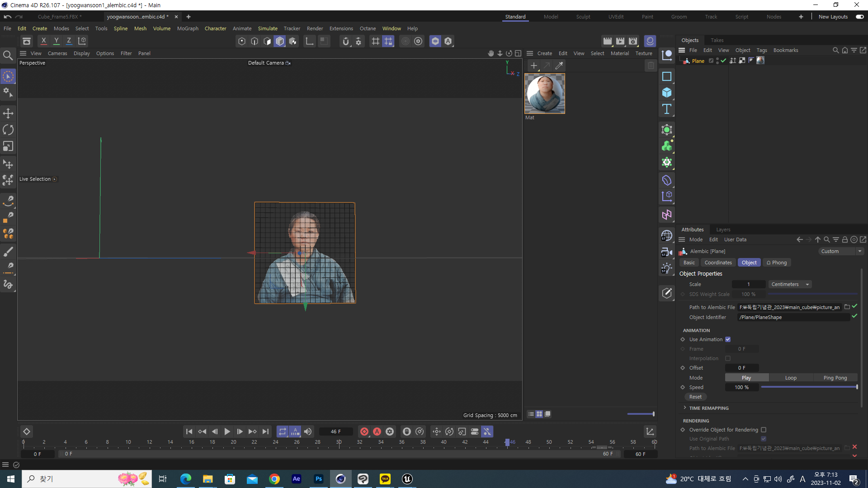Select the Scale tool

(8, 146)
